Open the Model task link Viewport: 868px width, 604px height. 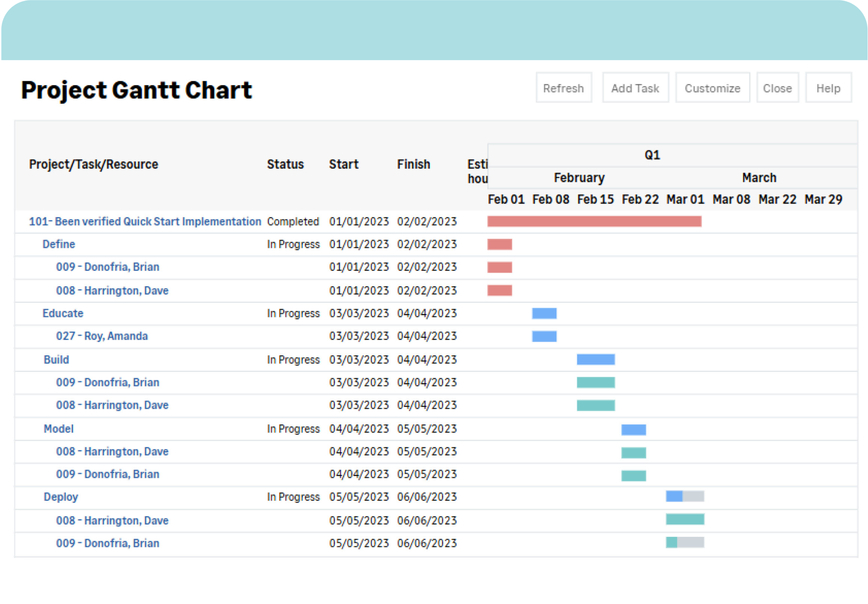click(59, 429)
